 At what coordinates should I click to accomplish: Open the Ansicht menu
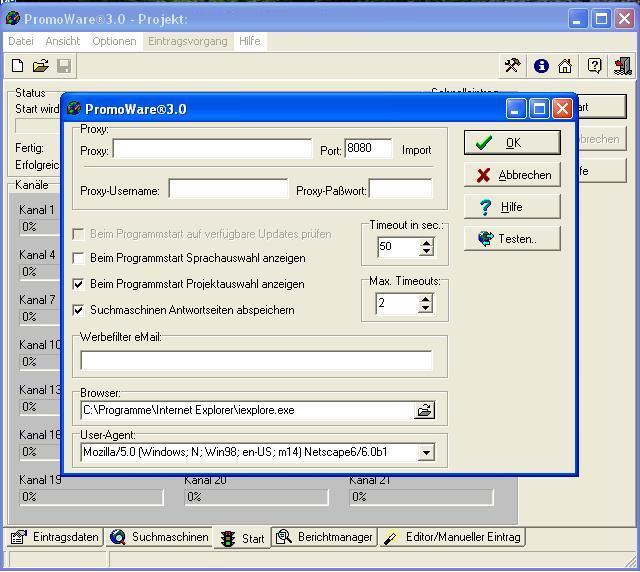(x=63, y=41)
